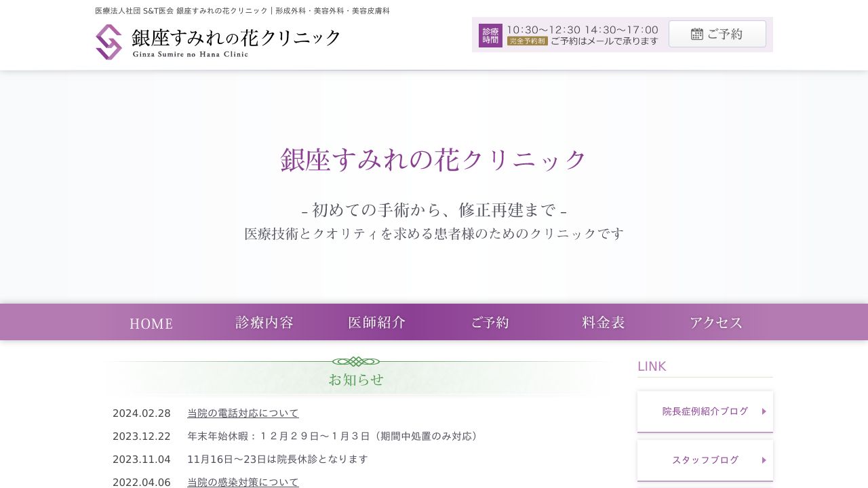Click the calendar icon inside the ご予約 button
Image resolution: width=868 pixels, height=488 pixels.
point(697,34)
